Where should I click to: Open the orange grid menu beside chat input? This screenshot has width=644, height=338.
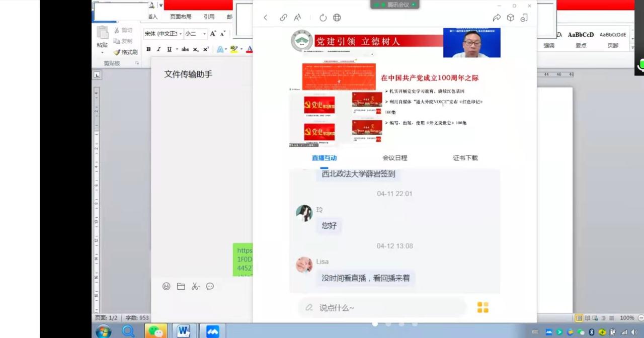tap(482, 307)
